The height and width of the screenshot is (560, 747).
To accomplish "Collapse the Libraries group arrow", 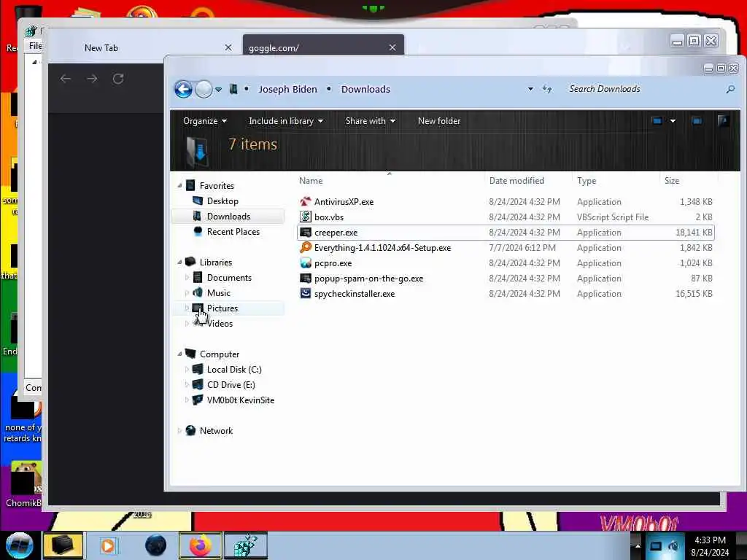I will click(x=179, y=262).
